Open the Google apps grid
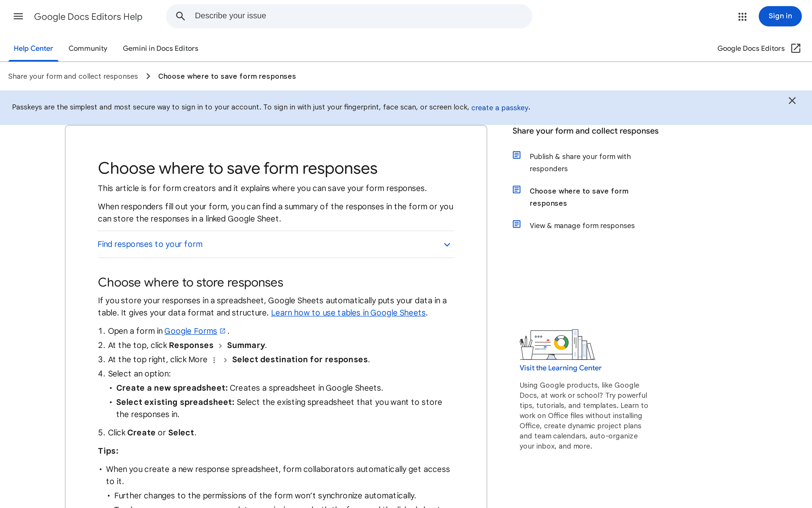Image resolution: width=812 pixels, height=508 pixels. click(x=742, y=17)
